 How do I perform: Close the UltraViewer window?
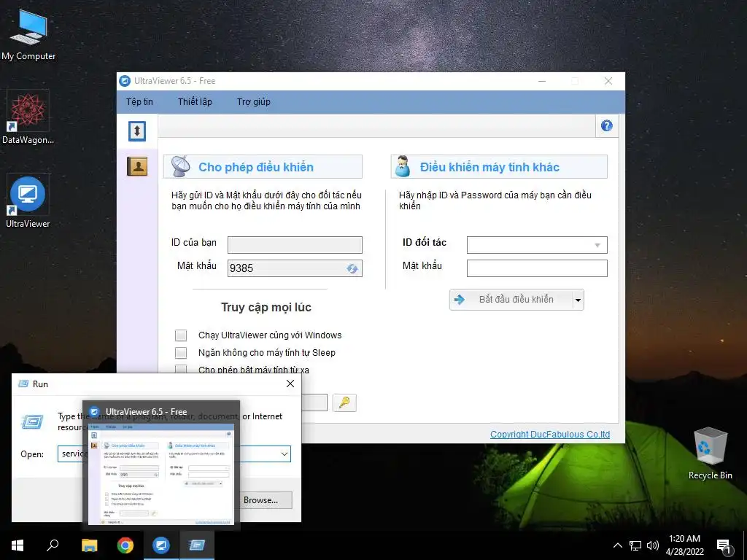tap(608, 81)
